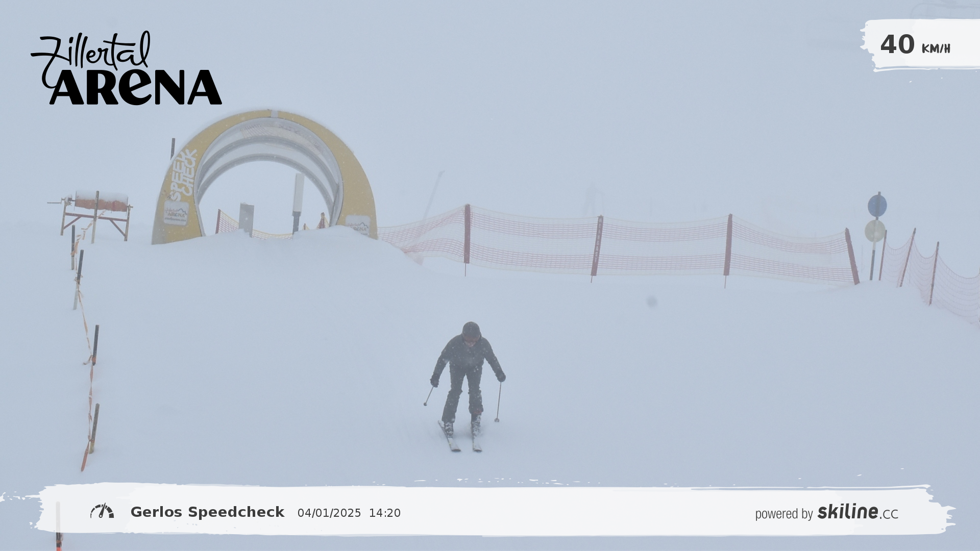Click the Gerlos Speedcheck title
This screenshot has width=980, height=551.
pyautogui.click(x=207, y=512)
